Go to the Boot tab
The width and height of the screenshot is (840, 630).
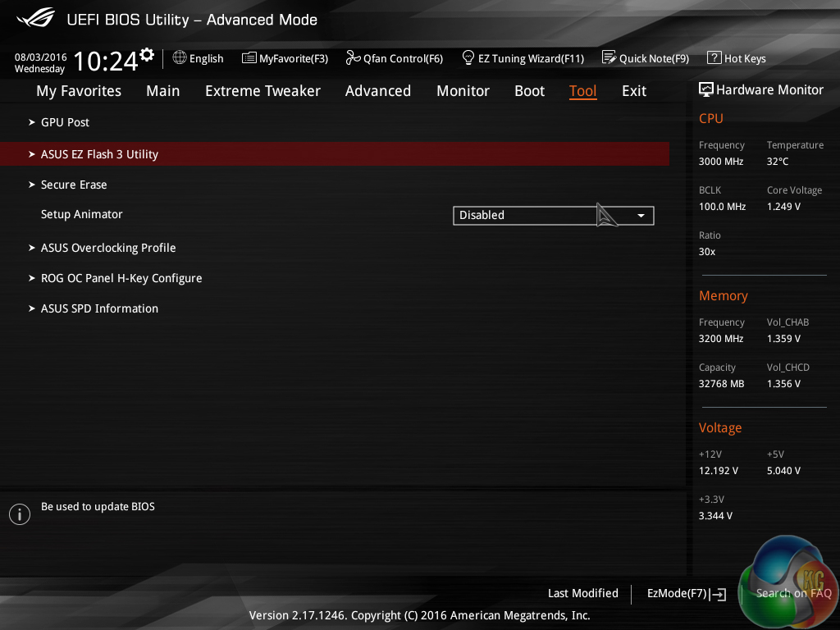(529, 91)
